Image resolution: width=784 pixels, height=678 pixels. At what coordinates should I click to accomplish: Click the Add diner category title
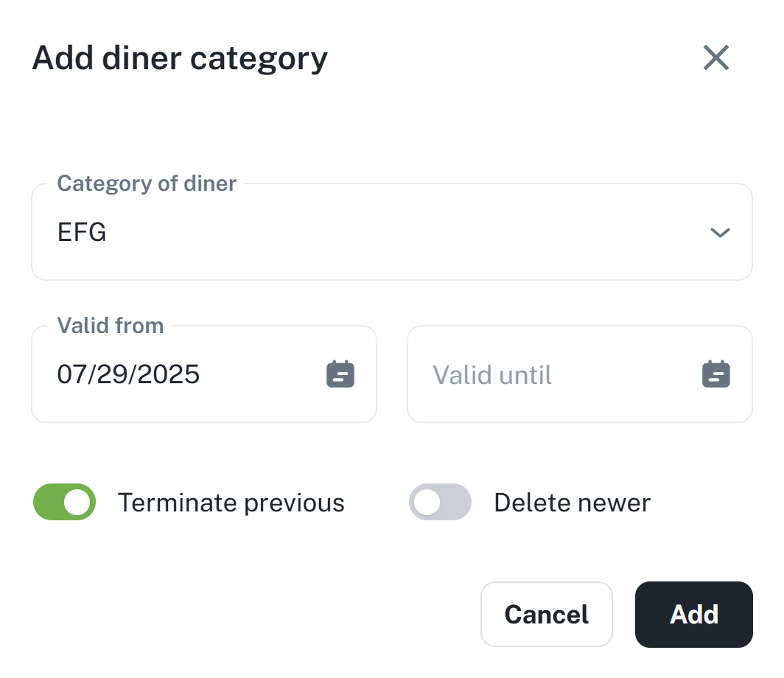pyautogui.click(x=180, y=57)
